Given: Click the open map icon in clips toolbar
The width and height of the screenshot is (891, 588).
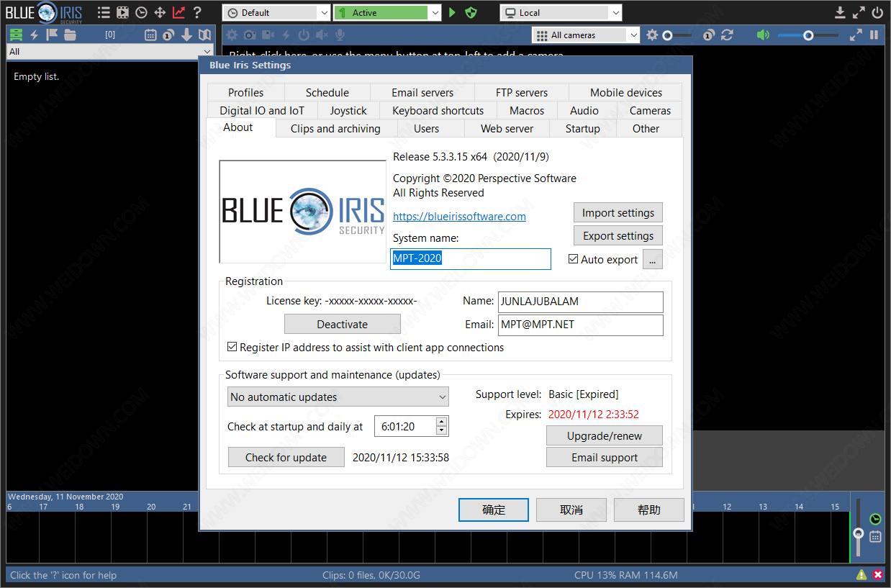Looking at the screenshot, I should click(204, 35).
